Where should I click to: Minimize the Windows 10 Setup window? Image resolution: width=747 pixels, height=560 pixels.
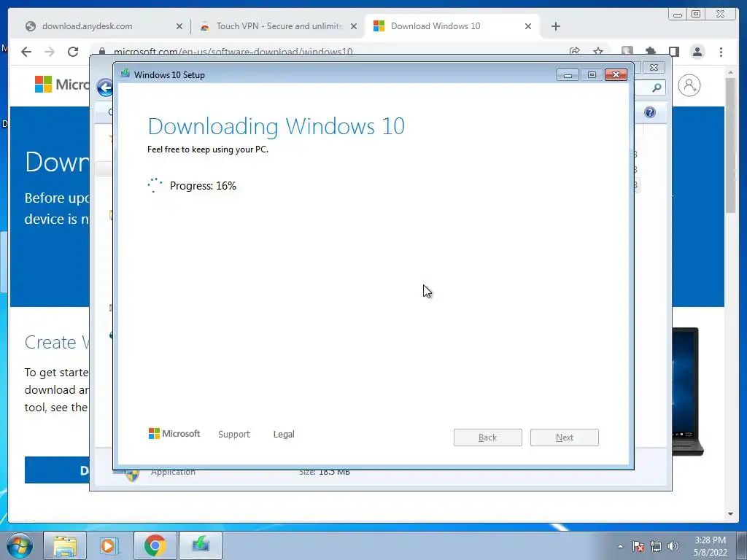568,75
